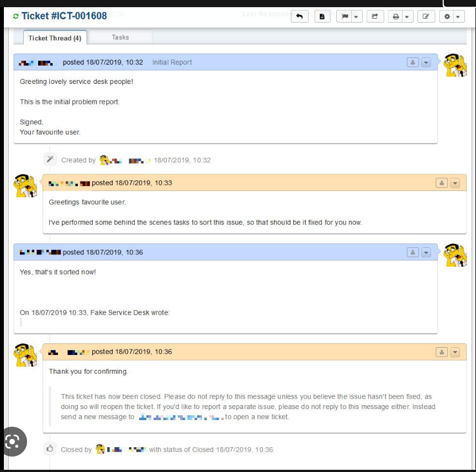Click the print icon in the toolbar
Image resolution: width=476 pixels, height=472 pixels.
[x=395, y=16]
